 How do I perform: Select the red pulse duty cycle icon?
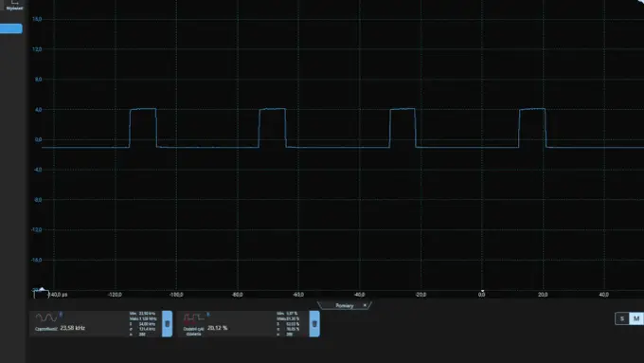tap(193, 318)
